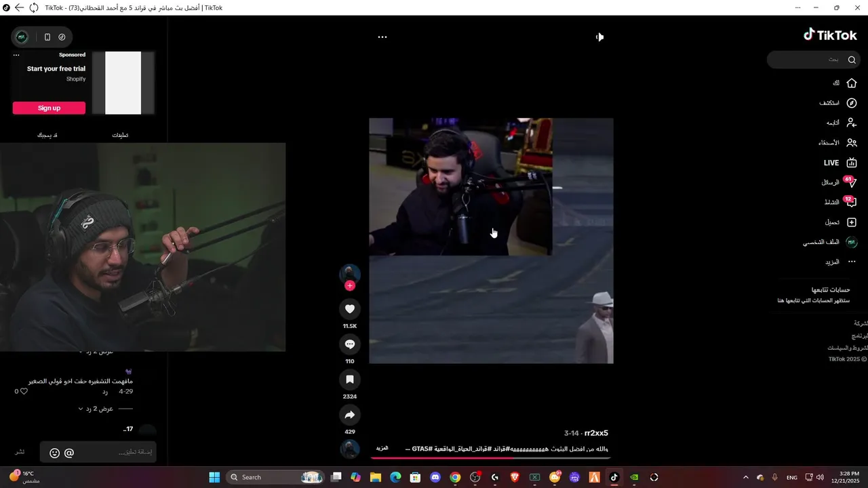Screen dimensions: 868x488
Task: Click the taskbar Search box
Action: [274, 477]
